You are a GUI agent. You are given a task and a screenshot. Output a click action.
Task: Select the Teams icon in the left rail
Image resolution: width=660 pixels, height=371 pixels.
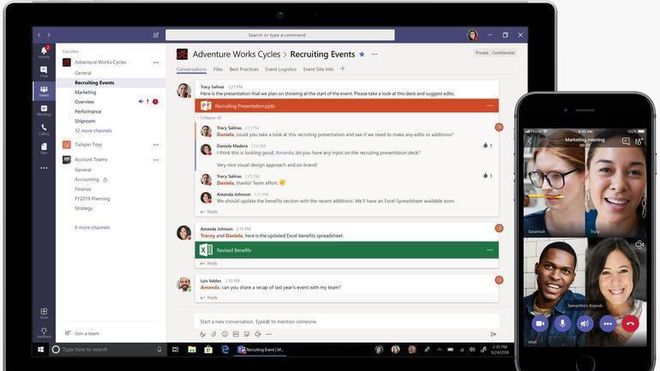tap(44, 91)
